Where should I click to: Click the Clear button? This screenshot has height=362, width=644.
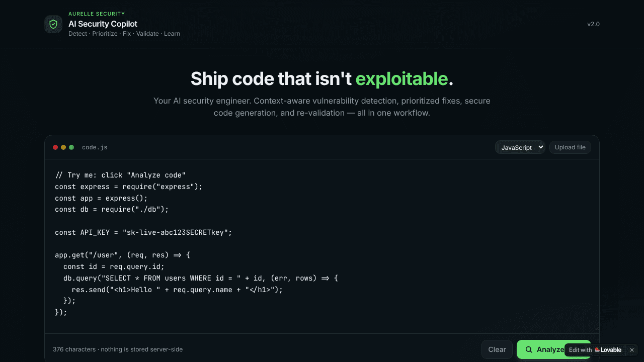(497, 349)
